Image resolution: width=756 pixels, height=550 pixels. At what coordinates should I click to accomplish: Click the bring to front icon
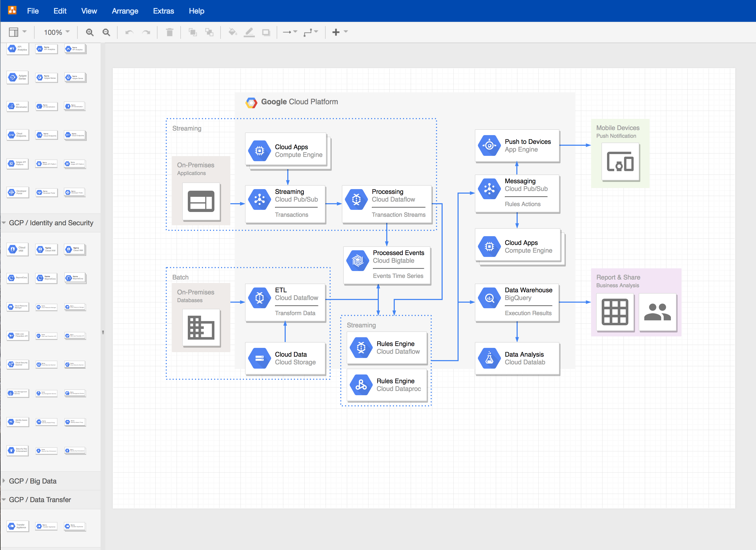coord(193,32)
